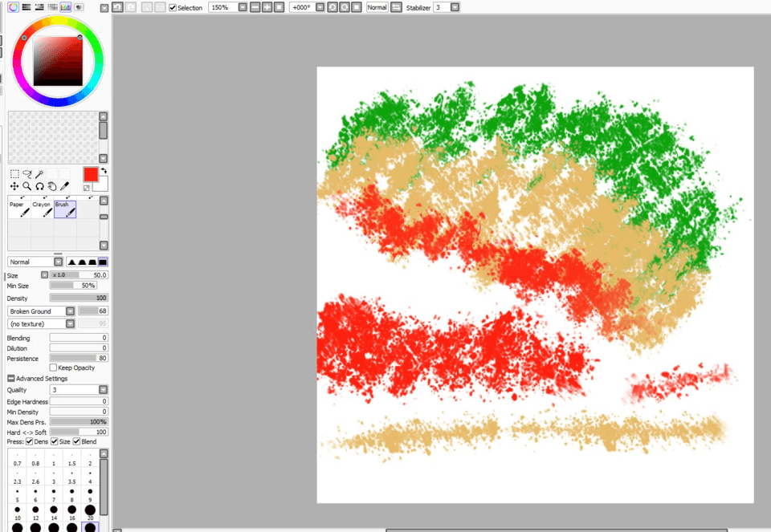This screenshot has height=532, width=771.
Task: Adjust the Density slider
Action: pyautogui.click(x=79, y=298)
